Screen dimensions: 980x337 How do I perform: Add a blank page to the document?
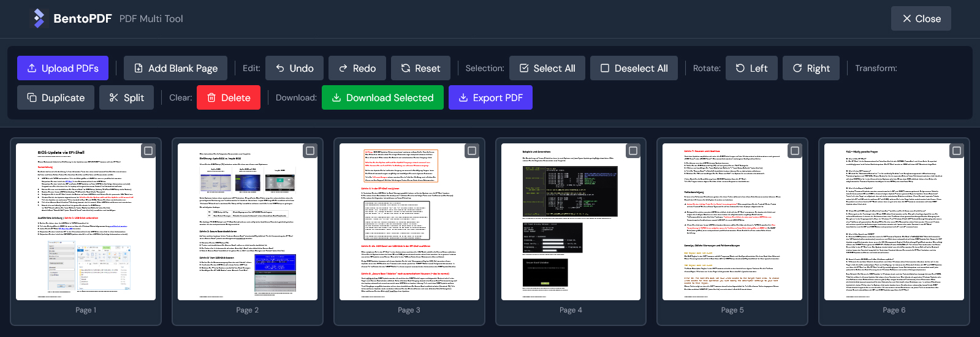175,68
